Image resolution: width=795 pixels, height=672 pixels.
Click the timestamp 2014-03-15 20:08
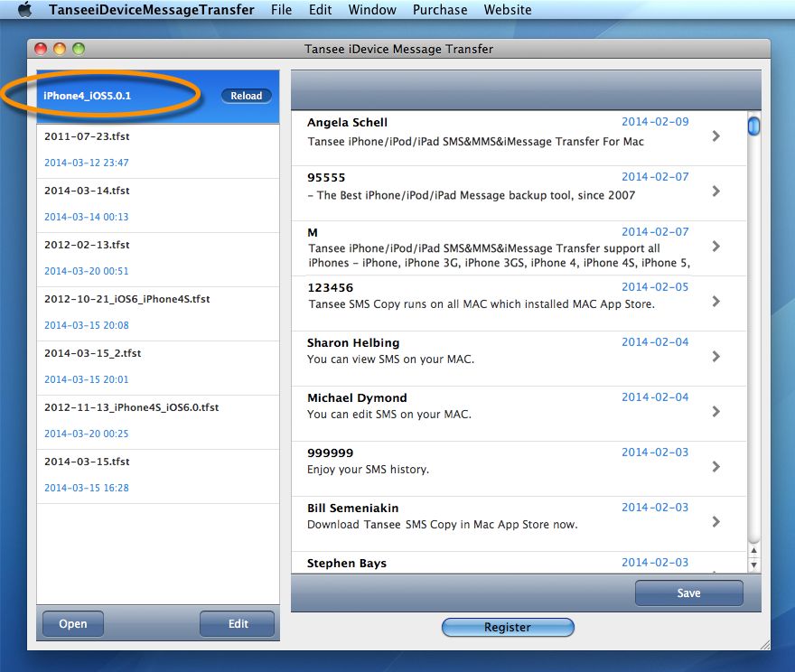click(x=87, y=325)
